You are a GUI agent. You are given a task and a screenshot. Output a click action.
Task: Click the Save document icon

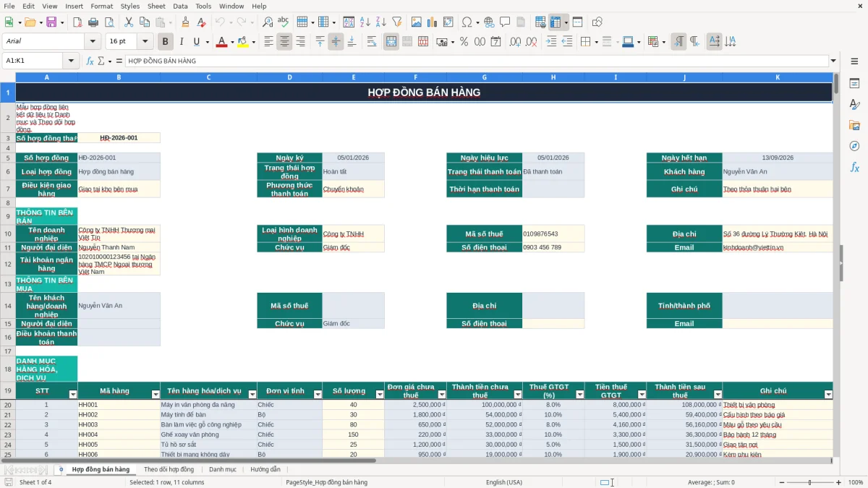point(51,22)
